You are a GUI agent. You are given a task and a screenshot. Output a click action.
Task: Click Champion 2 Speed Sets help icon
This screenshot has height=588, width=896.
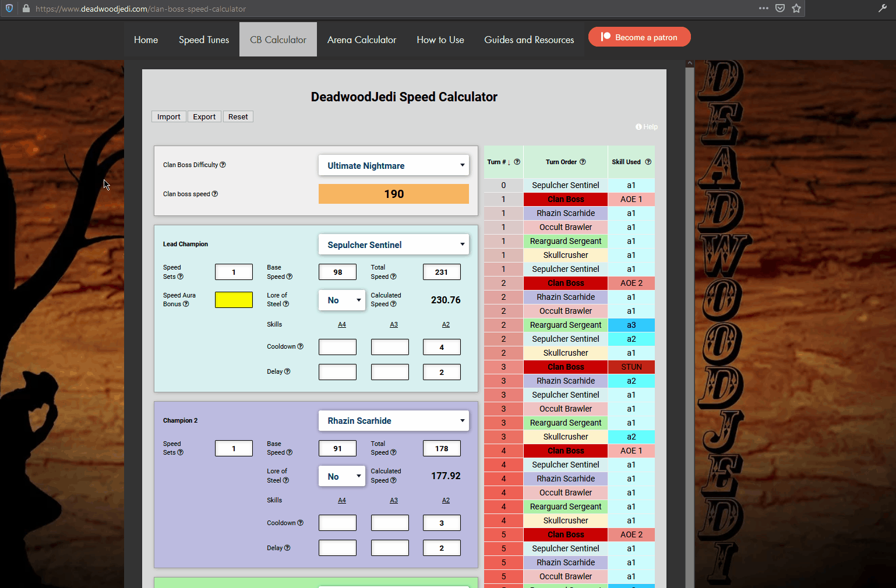click(181, 452)
